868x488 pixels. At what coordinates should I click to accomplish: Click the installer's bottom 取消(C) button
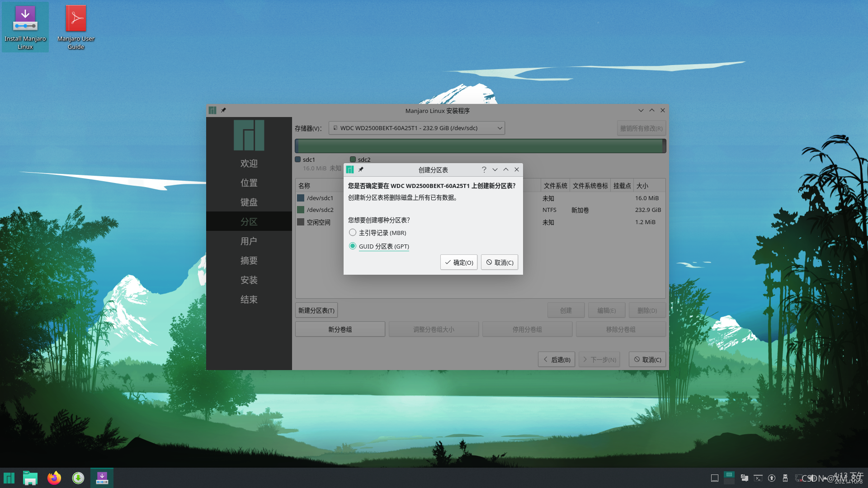coord(647,360)
